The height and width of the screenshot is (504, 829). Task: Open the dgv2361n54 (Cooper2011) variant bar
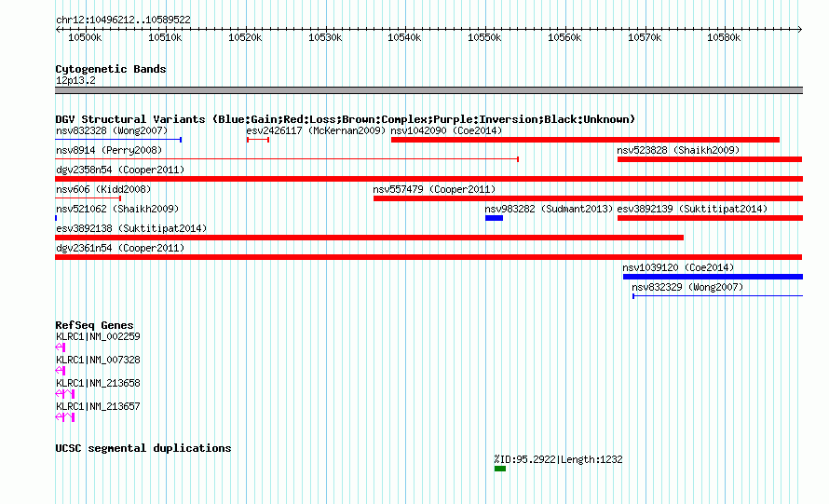428,257
